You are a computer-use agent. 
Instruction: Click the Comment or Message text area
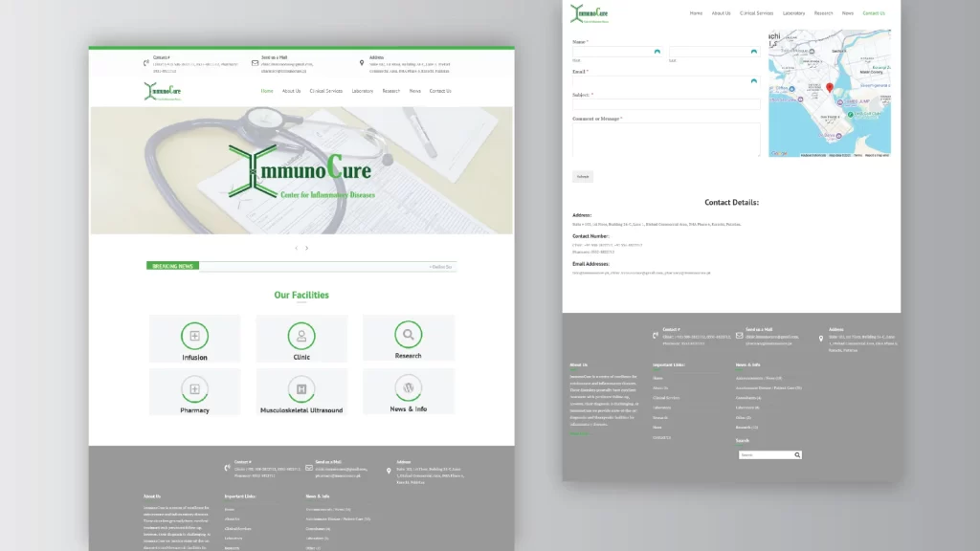click(666, 140)
